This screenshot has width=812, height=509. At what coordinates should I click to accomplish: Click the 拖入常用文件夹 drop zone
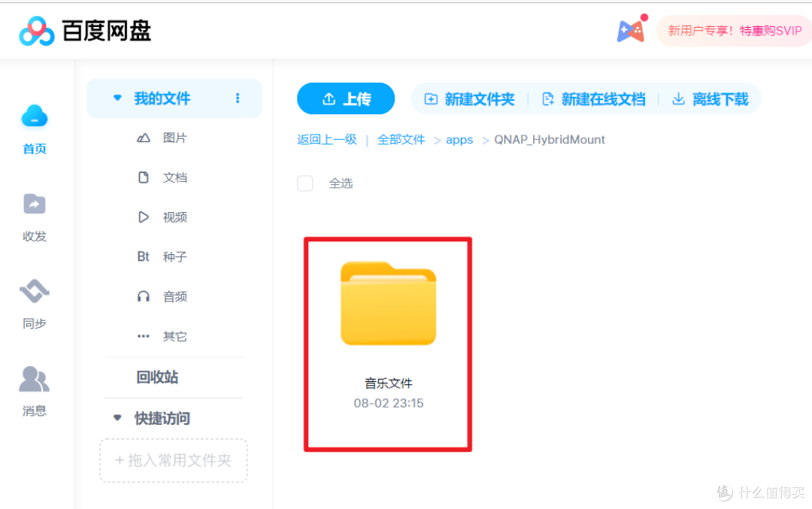click(x=174, y=460)
